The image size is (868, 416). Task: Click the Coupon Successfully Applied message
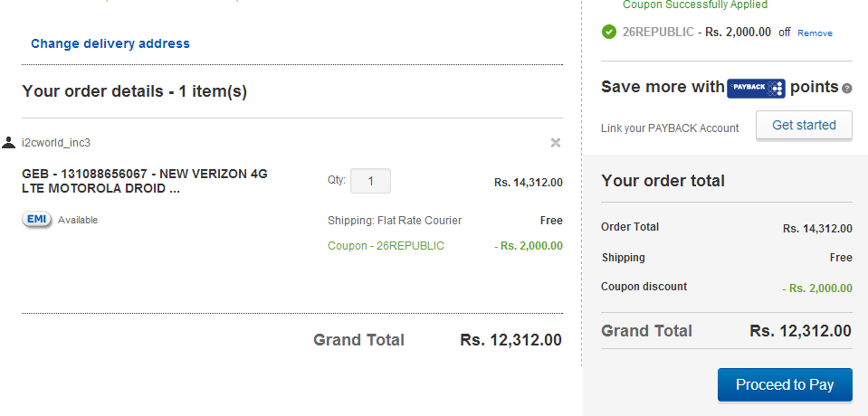[695, 5]
